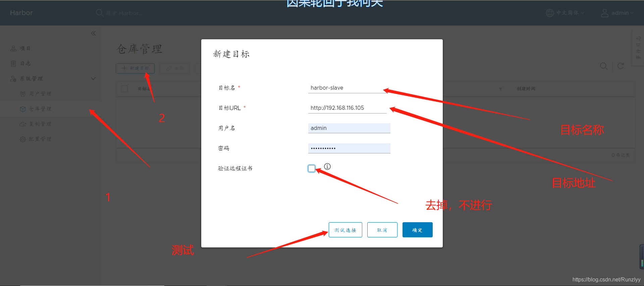Image resolution: width=644 pixels, height=286 pixels.
Task: Click the magnifier icon in the header search
Action: pos(100,13)
